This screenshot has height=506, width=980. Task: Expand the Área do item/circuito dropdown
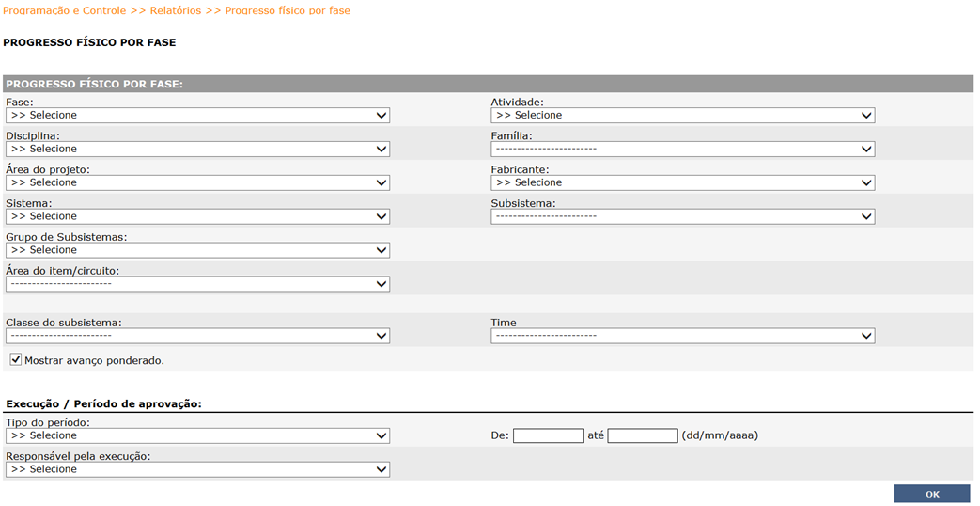pos(197,284)
